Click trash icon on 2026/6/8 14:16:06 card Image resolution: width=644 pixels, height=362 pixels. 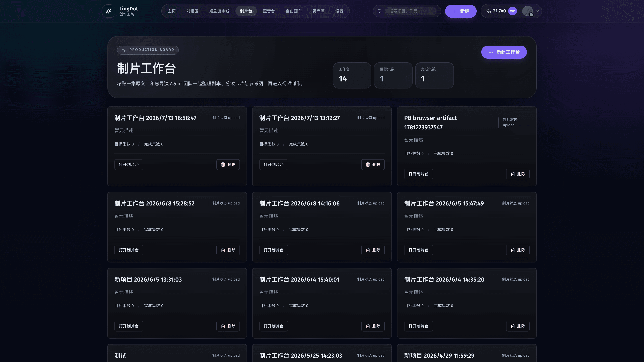click(x=368, y=250)
